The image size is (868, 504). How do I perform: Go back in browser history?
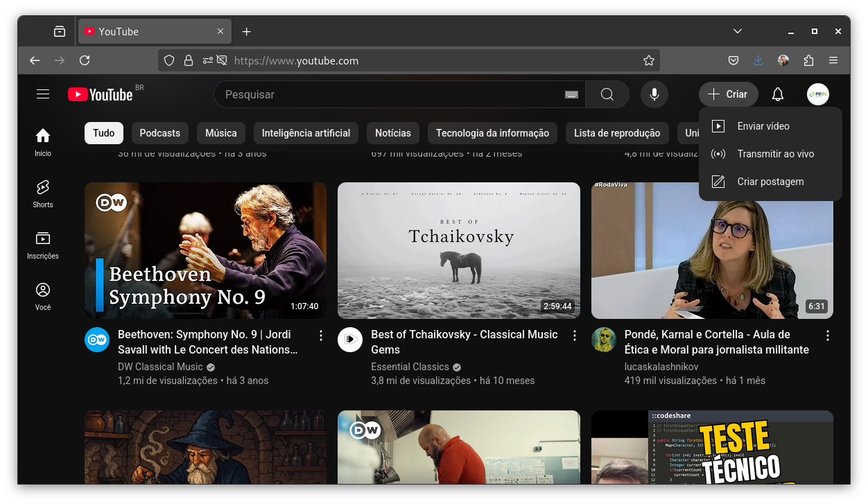pos(35,60)
